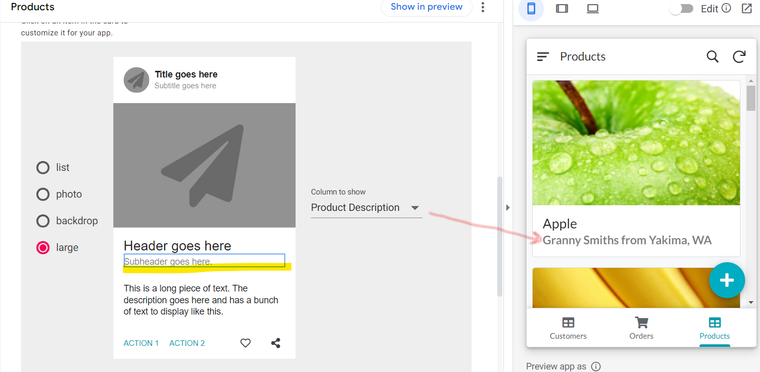Click the info icon next to Edit
The height and width of the screenshot is (372, 760).
pos(726,8)
